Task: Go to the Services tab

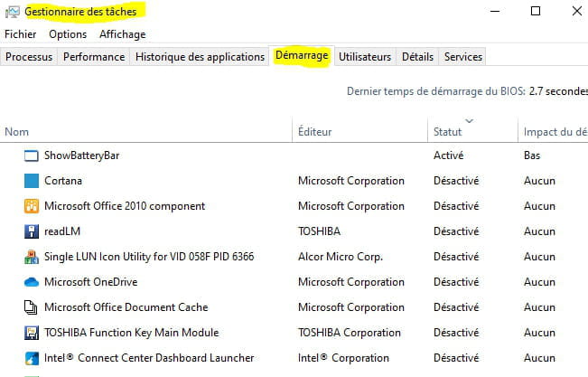Action: [x=463, y=57]
